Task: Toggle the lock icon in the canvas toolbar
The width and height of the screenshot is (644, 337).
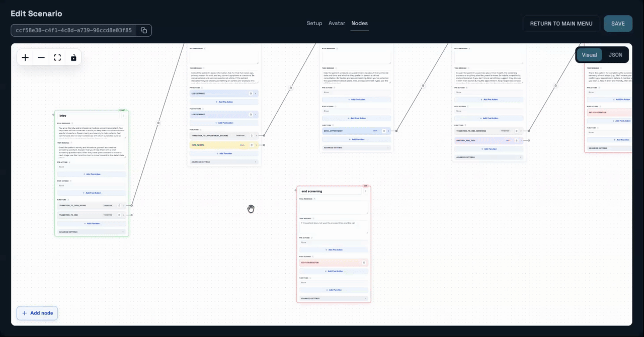Action: (73, 57)
